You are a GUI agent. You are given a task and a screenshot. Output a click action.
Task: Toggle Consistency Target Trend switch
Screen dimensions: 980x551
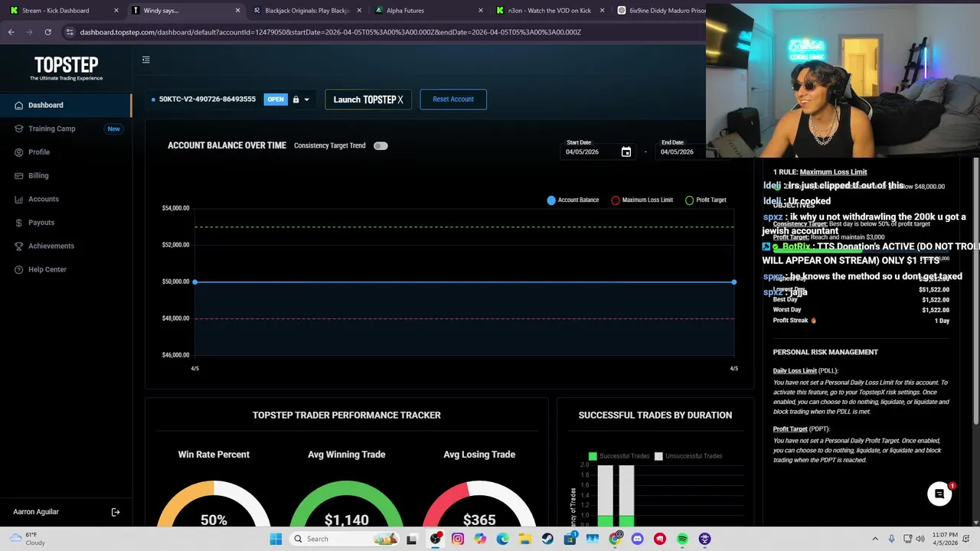pyautogui.click(x=381, y=145)
